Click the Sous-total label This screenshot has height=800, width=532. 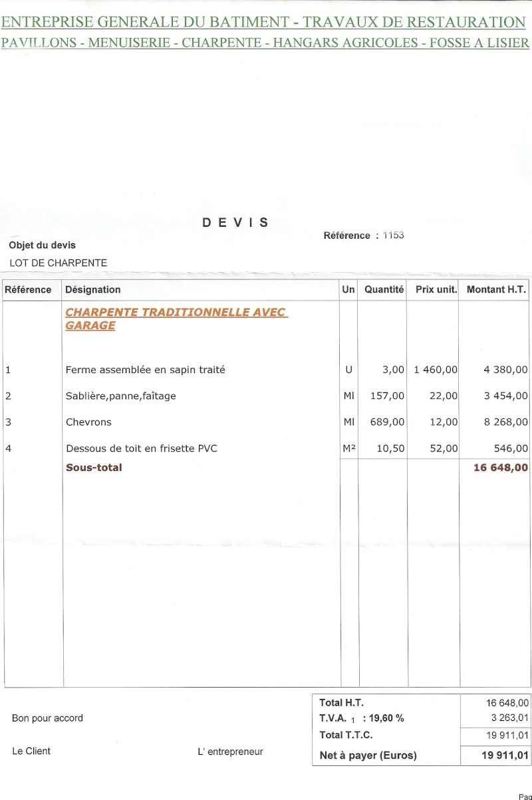(94, 467)
